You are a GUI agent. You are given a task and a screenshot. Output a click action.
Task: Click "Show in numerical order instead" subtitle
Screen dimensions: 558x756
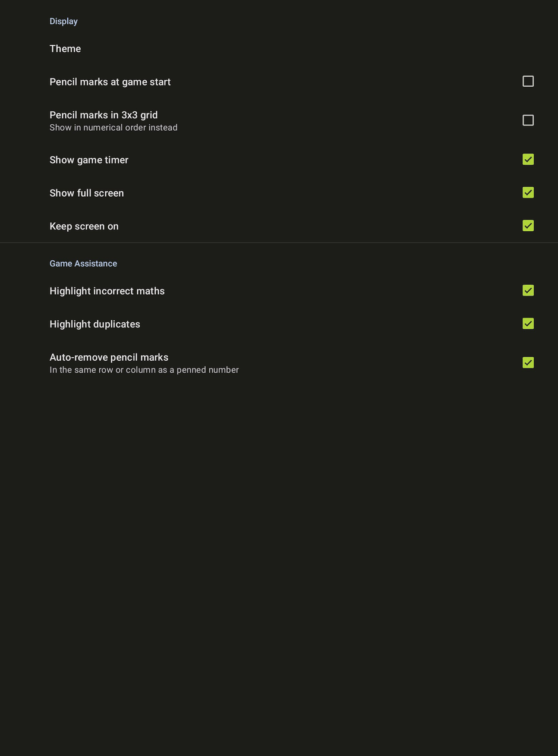click(x=114, y=128)
